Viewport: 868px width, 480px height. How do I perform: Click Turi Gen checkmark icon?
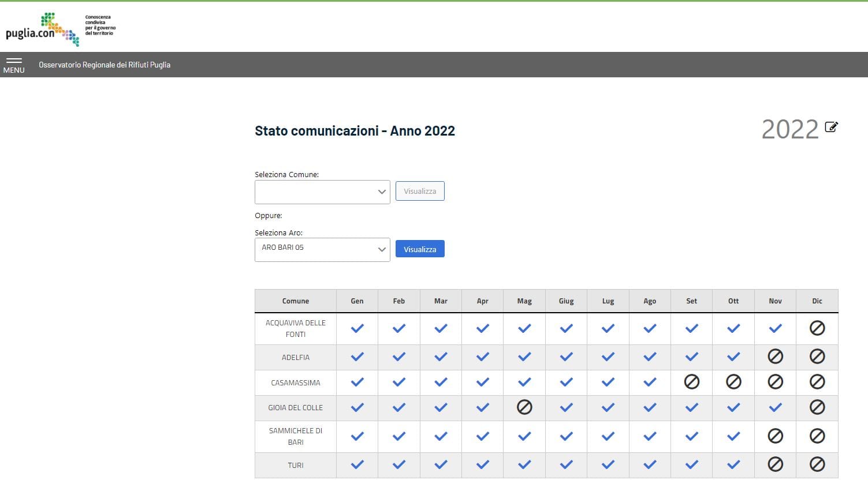coord(357,464)
